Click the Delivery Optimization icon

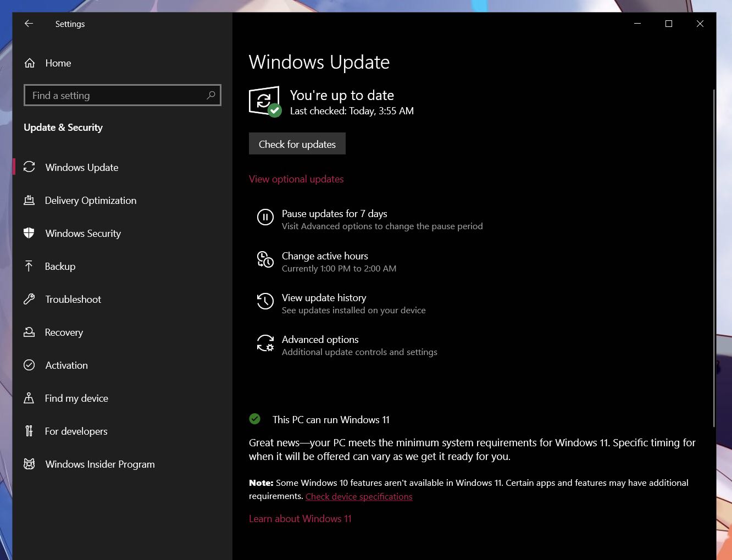click(29, 200)
